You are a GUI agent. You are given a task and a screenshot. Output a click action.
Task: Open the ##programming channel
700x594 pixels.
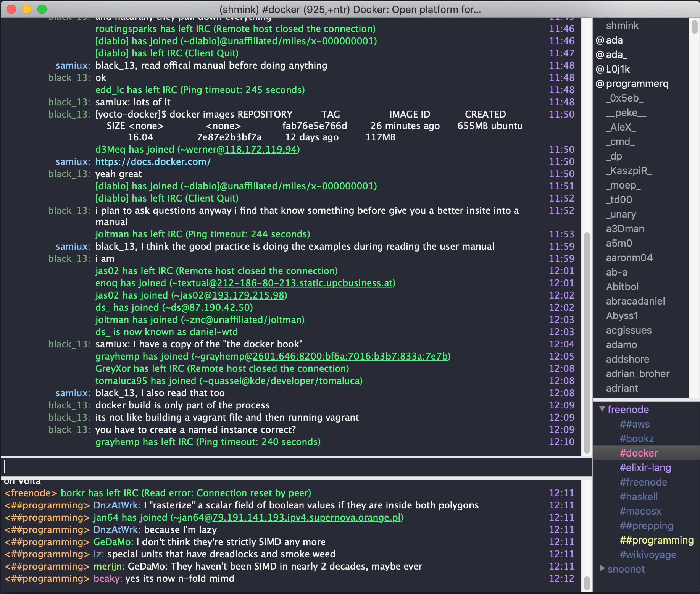click(x=656, y=540)
